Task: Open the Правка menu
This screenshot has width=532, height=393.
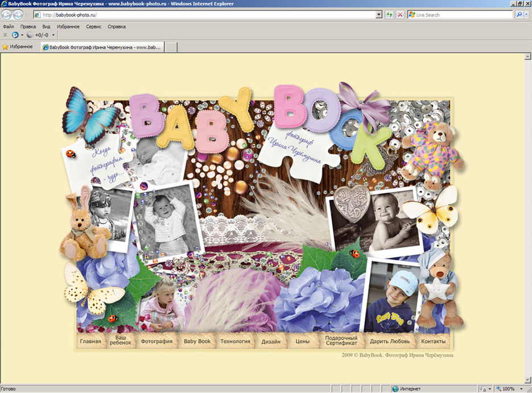Action: pos(28,27)
